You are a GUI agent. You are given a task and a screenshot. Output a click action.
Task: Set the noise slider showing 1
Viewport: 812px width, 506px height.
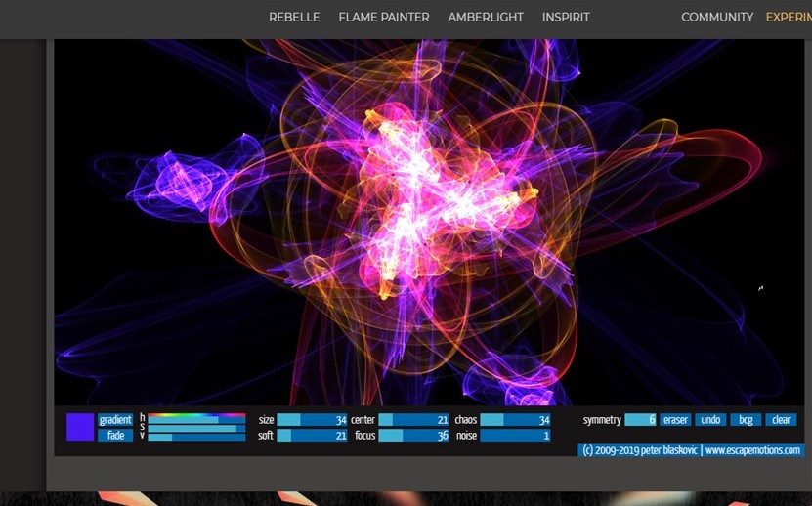click(x=515, y=436)
